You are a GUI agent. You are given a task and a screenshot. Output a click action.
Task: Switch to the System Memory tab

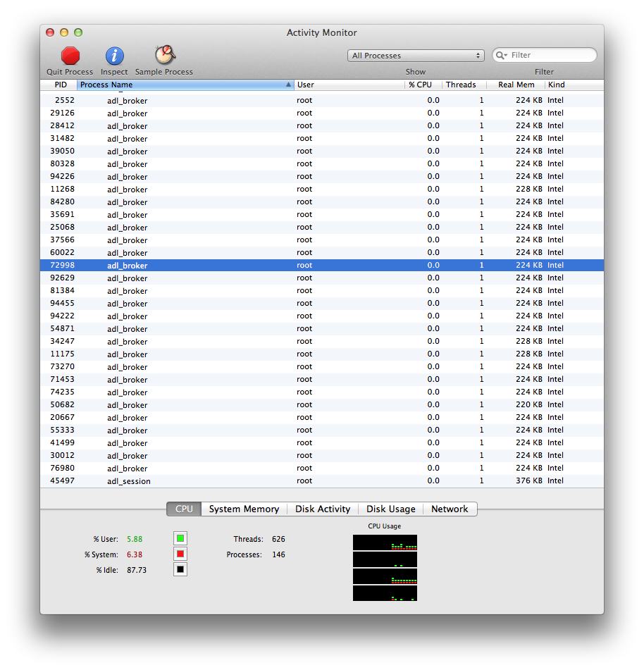tap(244, 509)
